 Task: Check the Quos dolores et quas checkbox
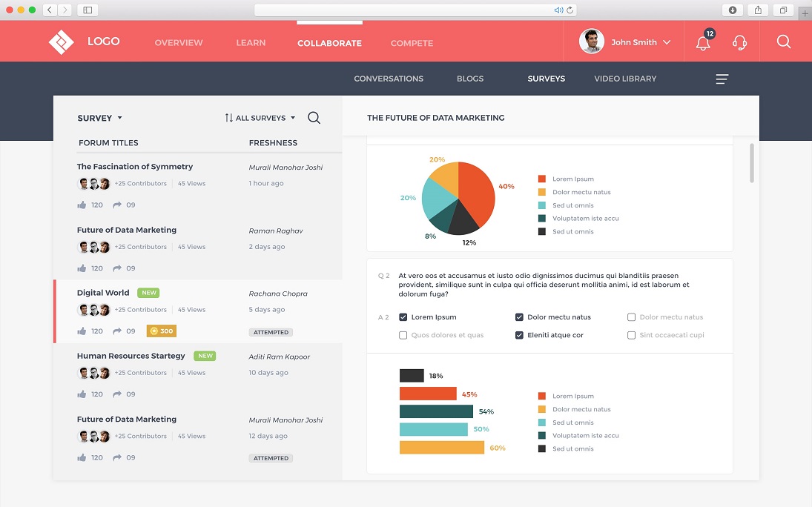coord(403,335)
